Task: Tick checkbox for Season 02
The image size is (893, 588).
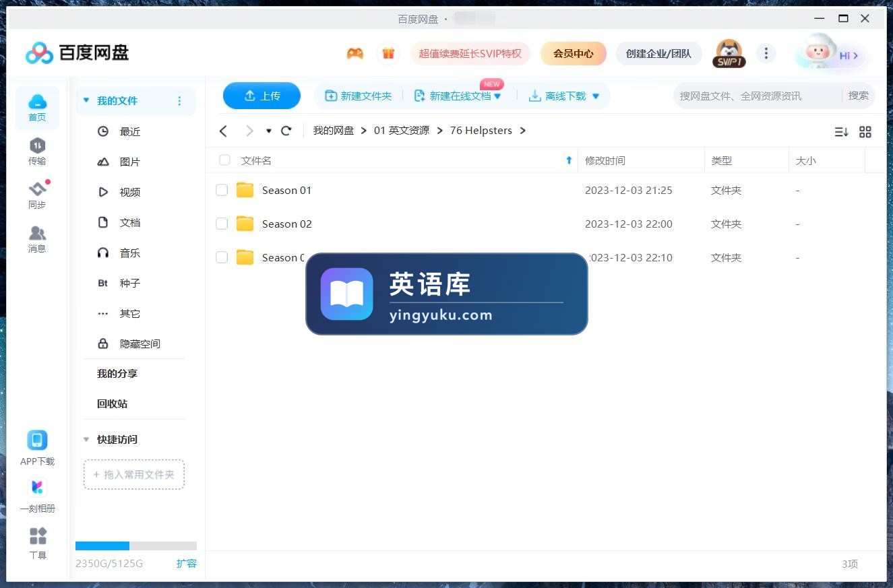Action: tap(222, 224)
